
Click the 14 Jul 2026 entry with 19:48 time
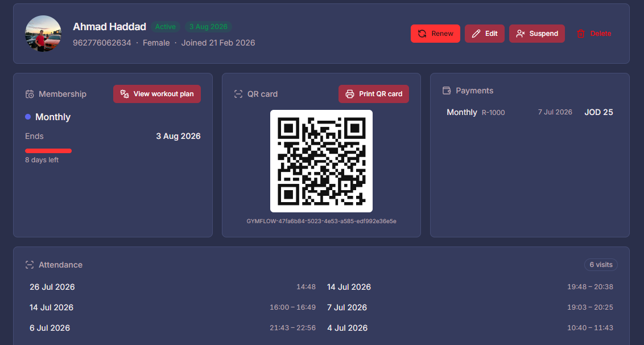[x=349, y=287]
